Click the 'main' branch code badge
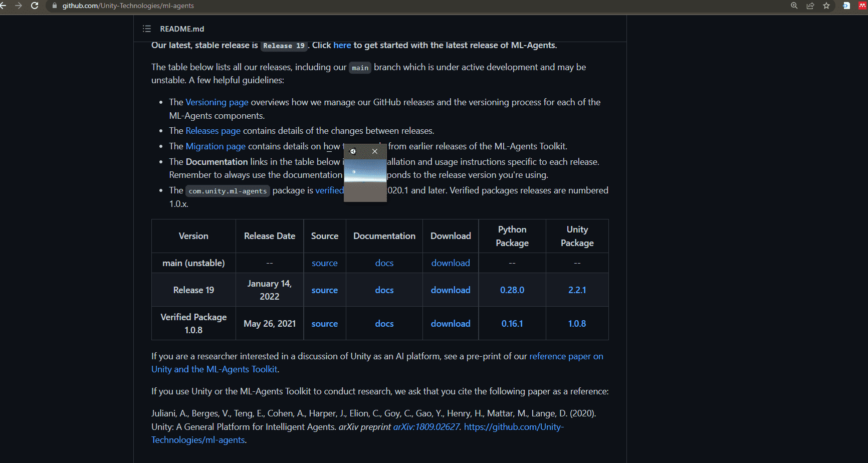868x463 pixels. click(x=360, y=68)
